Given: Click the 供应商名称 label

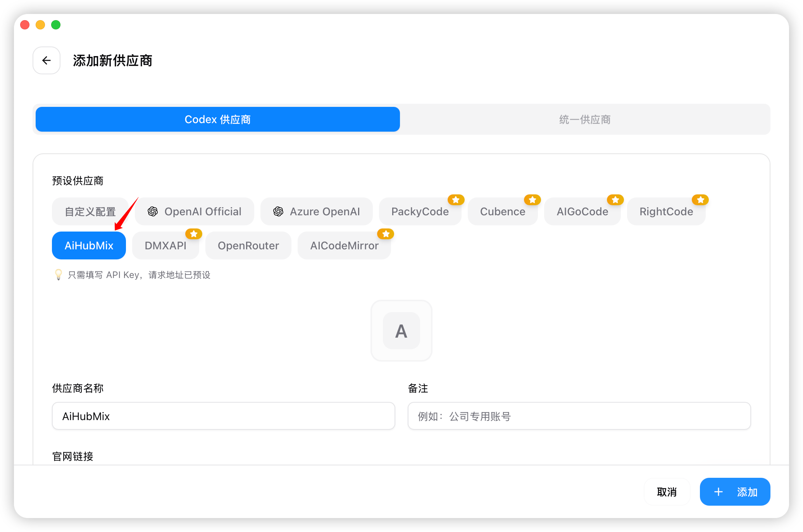Looking at the screenshot, I should 78,388.
